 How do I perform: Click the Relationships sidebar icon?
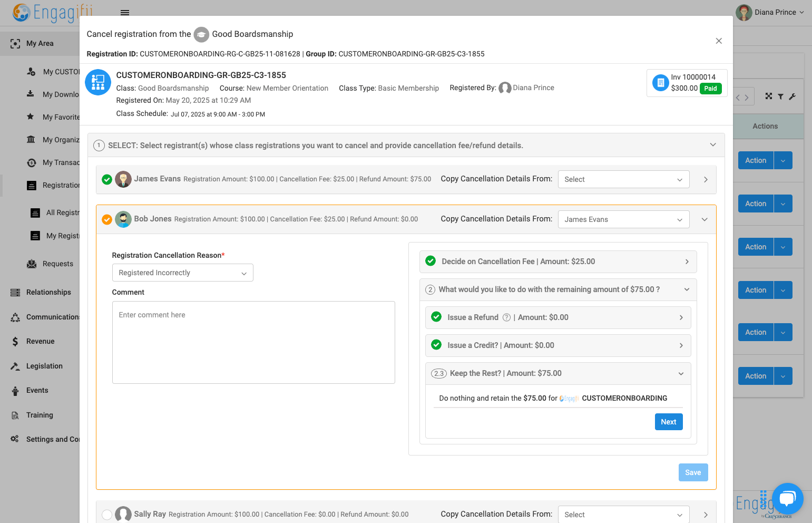(x=15, y=293)
